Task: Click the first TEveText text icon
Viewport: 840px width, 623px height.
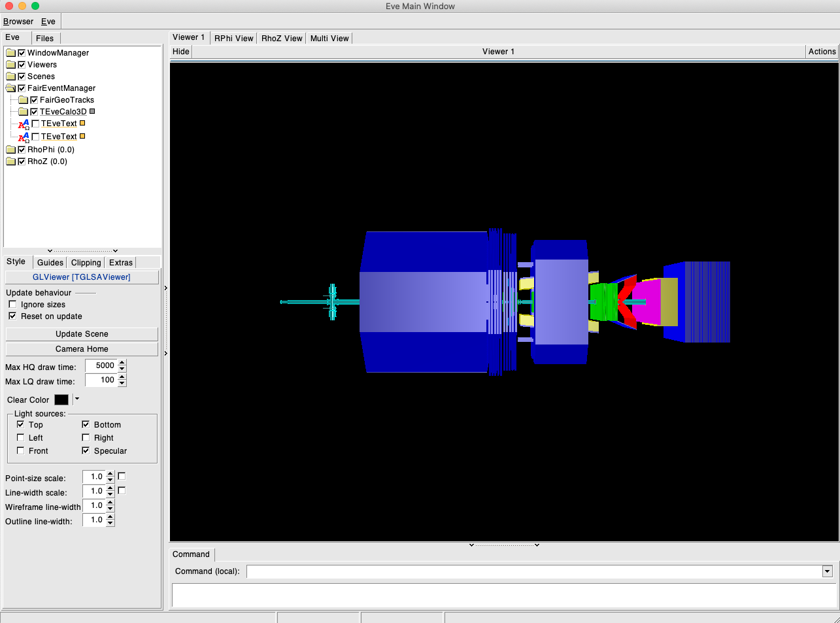Action: 24,124
